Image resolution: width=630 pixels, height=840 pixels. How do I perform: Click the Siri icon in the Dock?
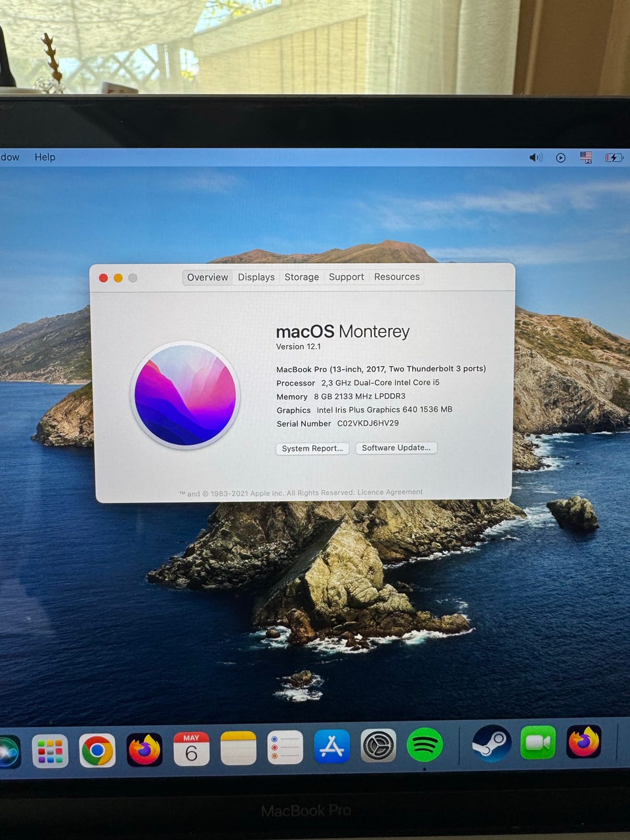[x=9, y=752]
